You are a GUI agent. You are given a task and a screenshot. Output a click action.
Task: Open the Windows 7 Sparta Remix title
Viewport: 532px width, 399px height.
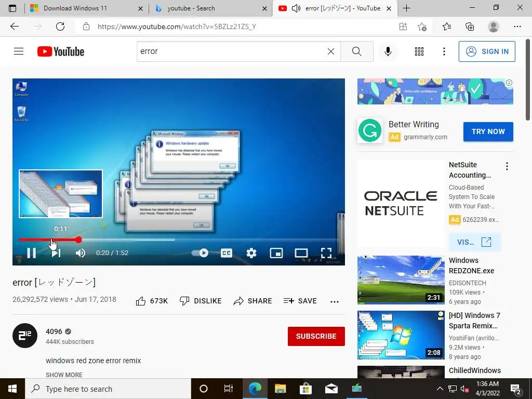coord(474,321)
